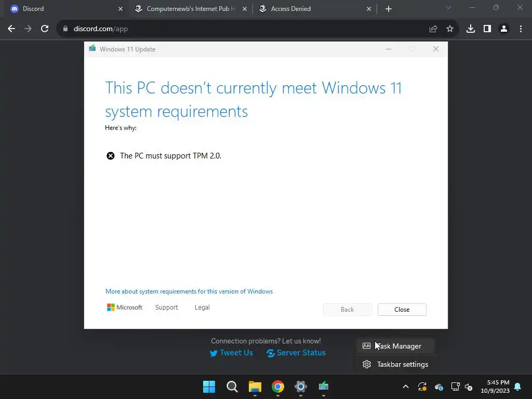Click the Windows 11 Update title icon
This screenshot has width=532, height=399.
pyautogui.click(x=92, y=49)
